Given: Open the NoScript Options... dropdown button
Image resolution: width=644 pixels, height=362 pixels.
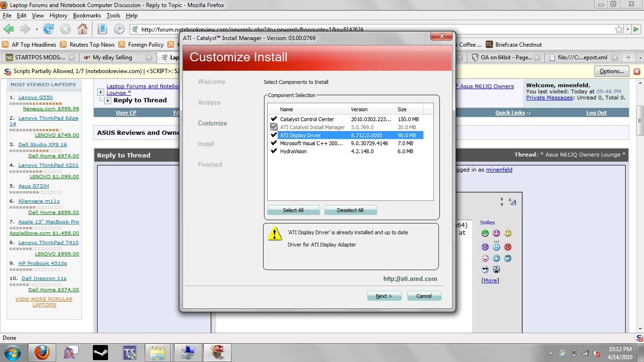Looking at the screenshot, I should (612, 72).
